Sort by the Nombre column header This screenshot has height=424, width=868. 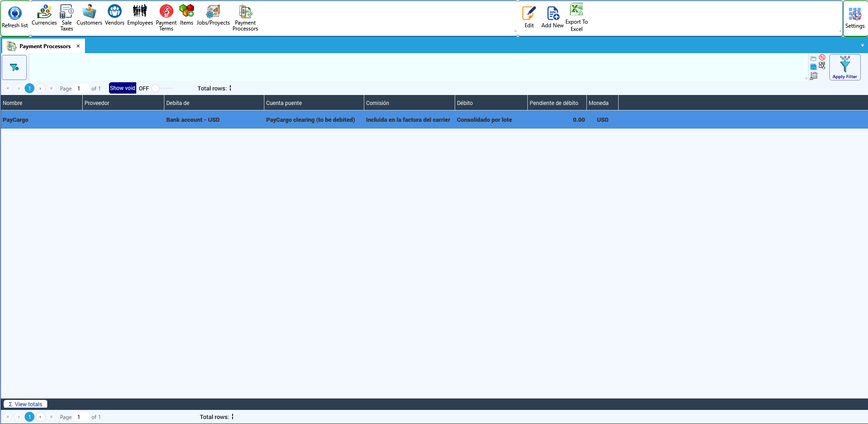click(x=41, y=103)
